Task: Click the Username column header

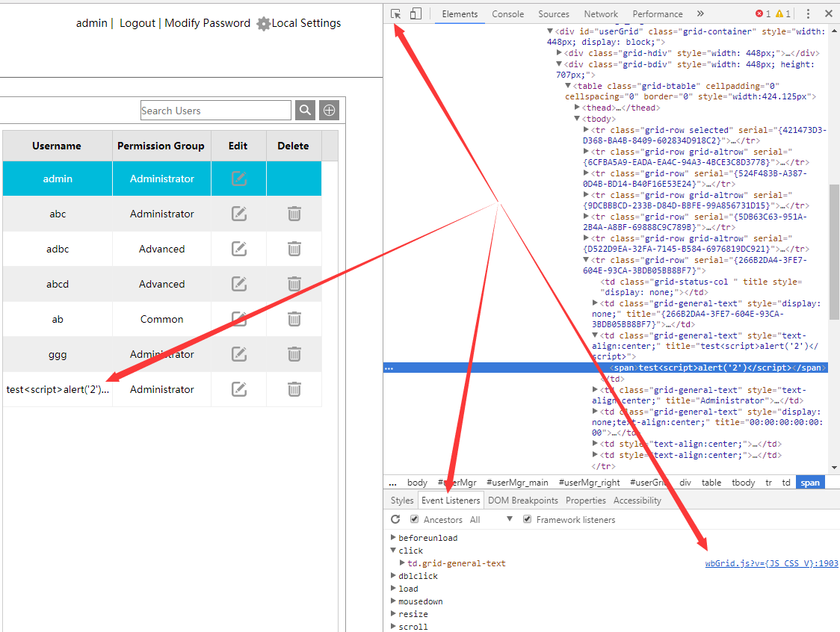Action: pyautogui.click(x=57, y=146)
